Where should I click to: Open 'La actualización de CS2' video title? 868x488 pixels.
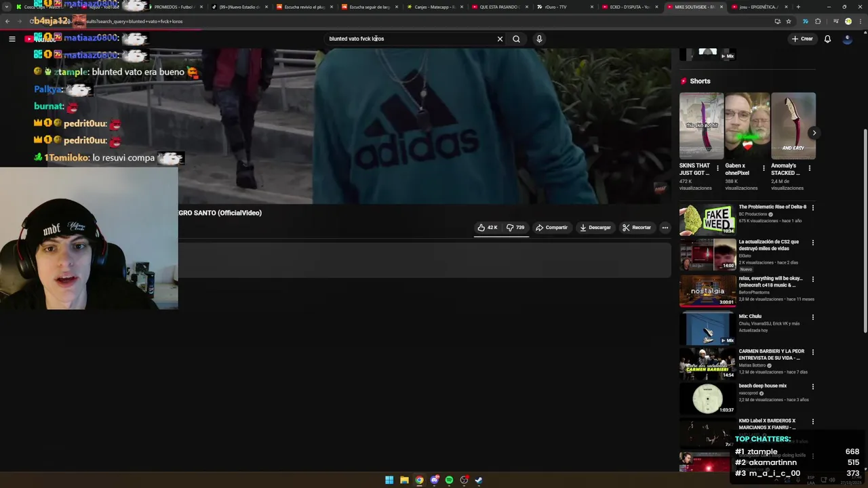[768, 245]
